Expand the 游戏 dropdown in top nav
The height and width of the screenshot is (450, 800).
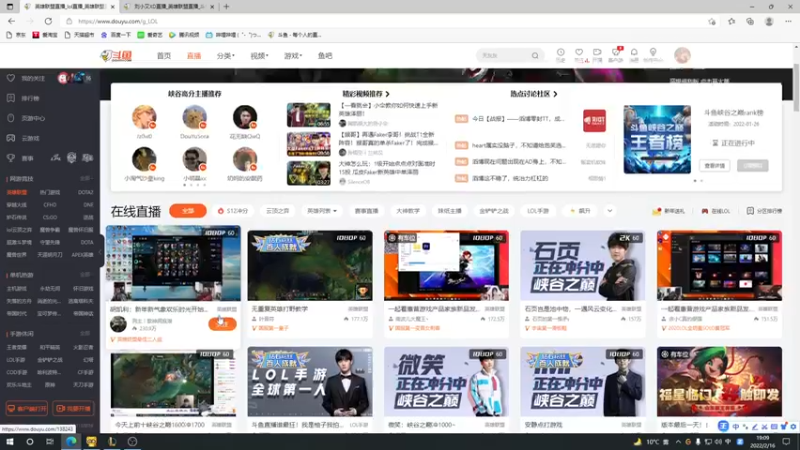click(293, 56)
